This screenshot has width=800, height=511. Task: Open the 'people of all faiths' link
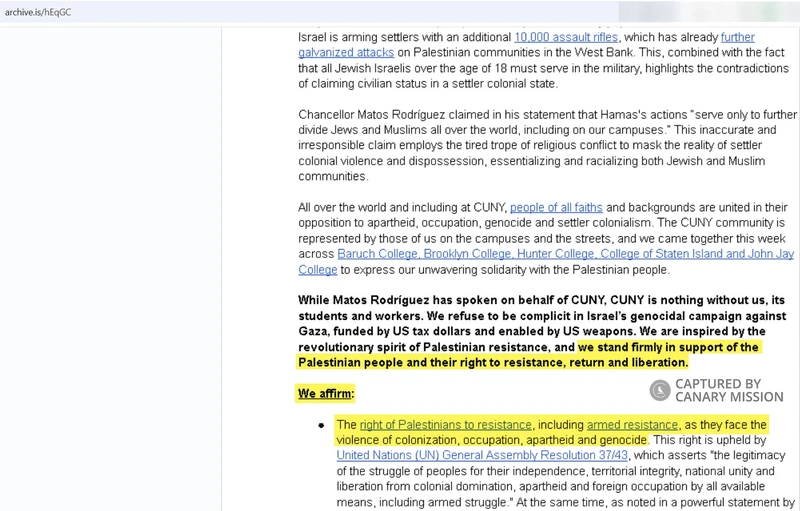[x=556, y=208]
